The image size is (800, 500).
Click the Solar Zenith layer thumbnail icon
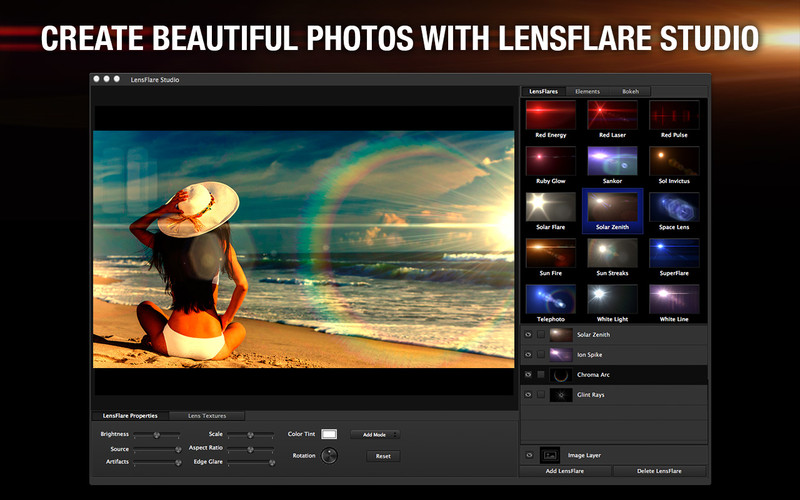click(561, 335)
